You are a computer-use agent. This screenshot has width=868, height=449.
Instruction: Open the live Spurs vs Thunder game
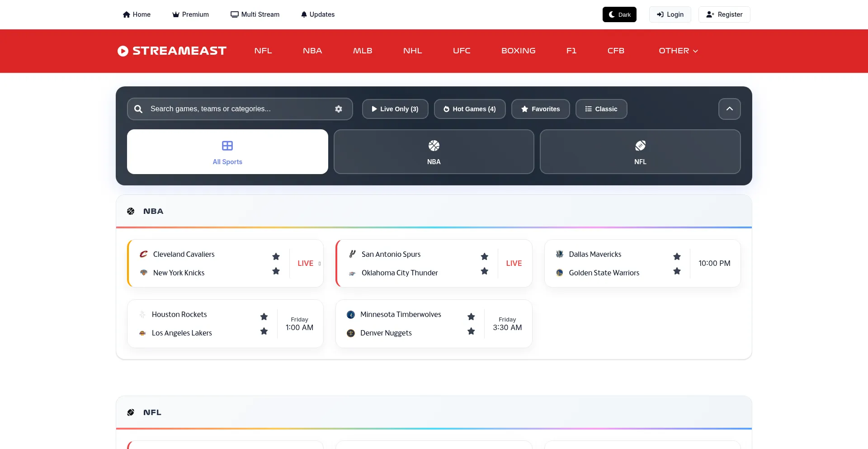434,263
